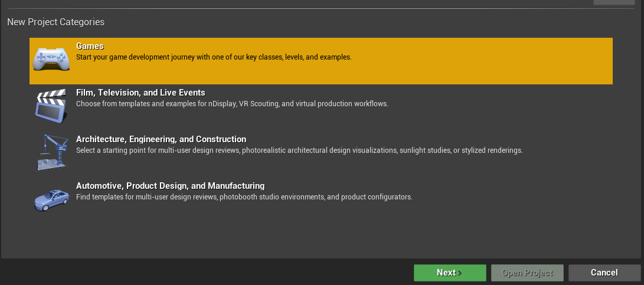Select Automotive, Product Design, and Manufacturing title
This screenshot has width=644, height=285.
[x=170, y=186]
